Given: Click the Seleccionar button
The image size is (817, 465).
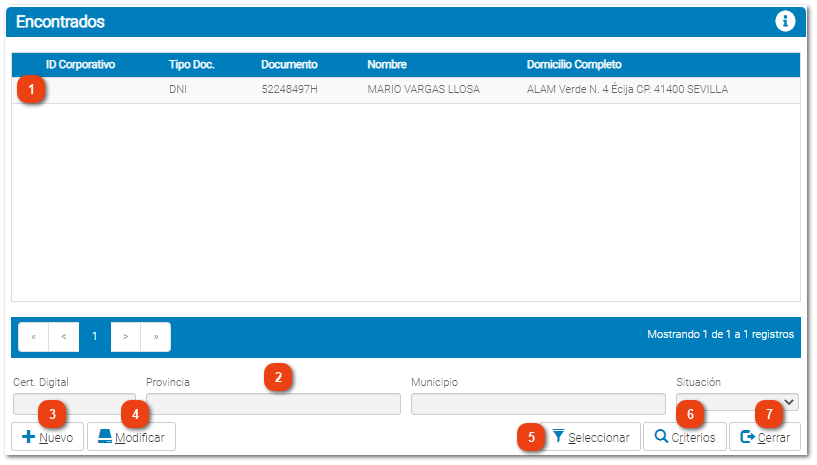Looking at the screenshot, I should pyautogui.click(x=590, y=437).
